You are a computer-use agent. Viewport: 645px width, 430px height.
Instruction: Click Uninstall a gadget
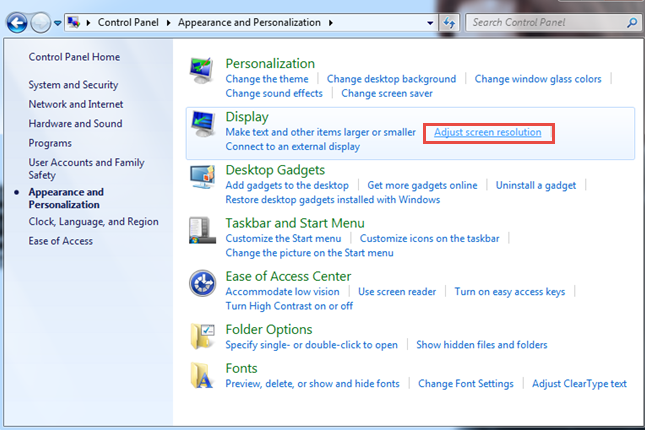pyautogui.click(x=536, y=185)
